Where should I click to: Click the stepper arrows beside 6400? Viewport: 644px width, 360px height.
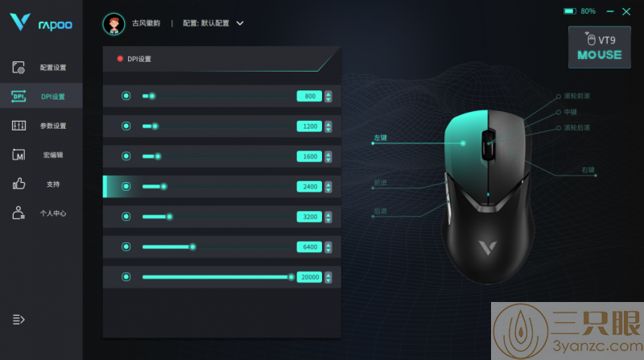point(328,247)
